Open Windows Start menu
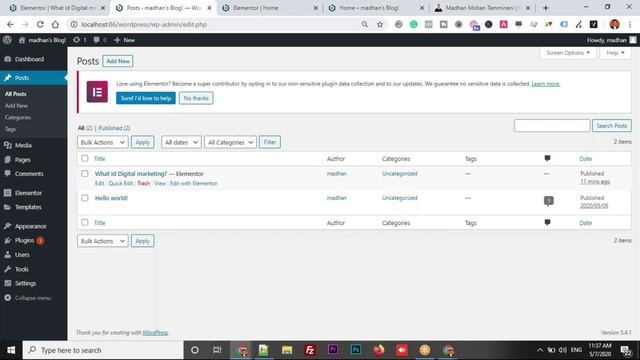This screenshot has width=640, height=360. click(11, 350)
